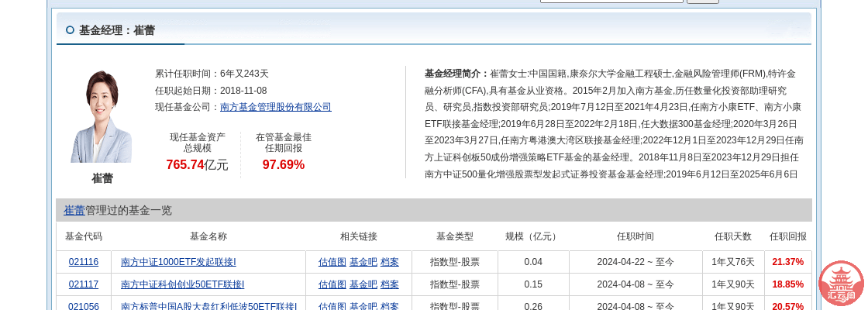Click 任职天数 column header
The height and width of the screenshot is (310, 868).
coord(733,236)
